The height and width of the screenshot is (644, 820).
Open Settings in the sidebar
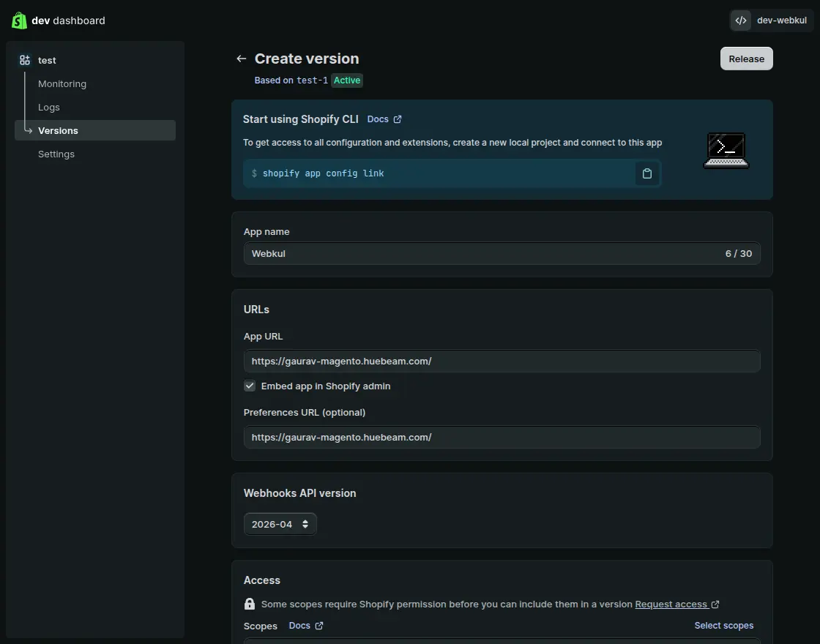(56, 154)
